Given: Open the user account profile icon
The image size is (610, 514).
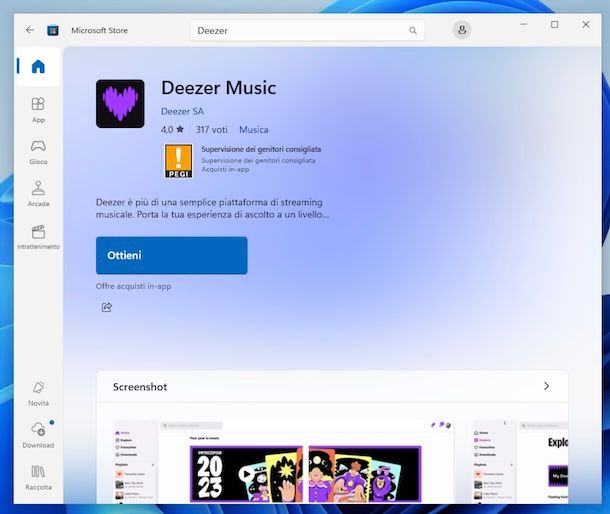Looking at the screenshot, I should (x=462, y=30).
